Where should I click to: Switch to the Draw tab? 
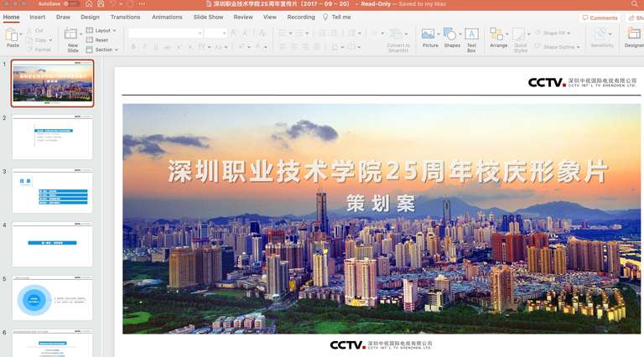63,17
